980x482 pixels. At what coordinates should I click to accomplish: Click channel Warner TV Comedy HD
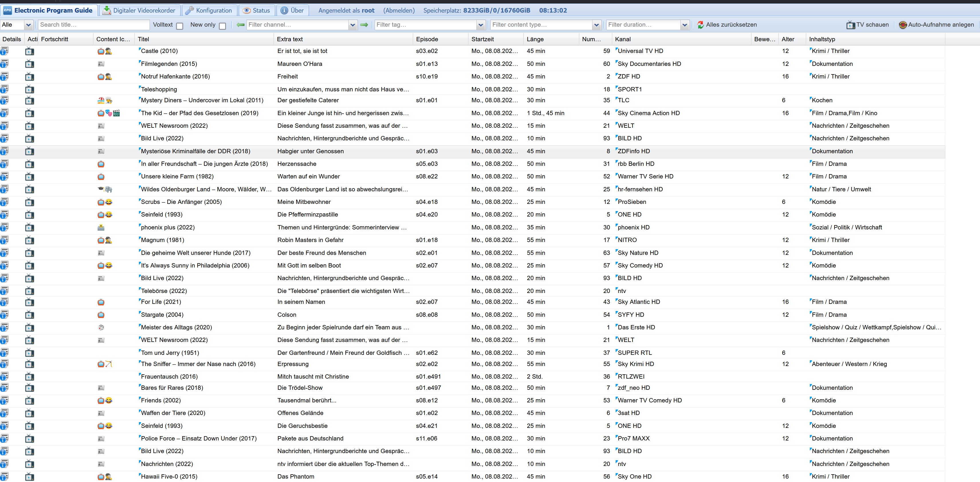point(650,400)
